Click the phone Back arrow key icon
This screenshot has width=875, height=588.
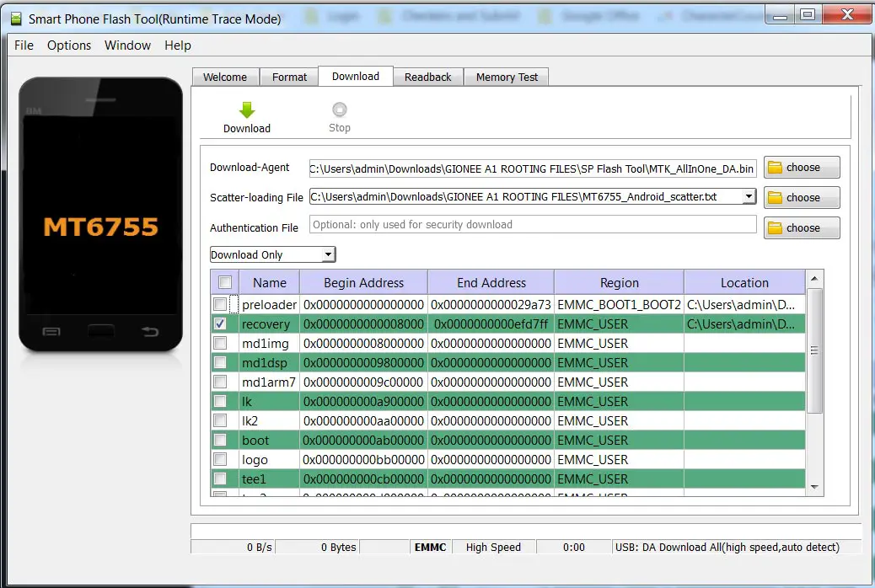tap(149, 332)
